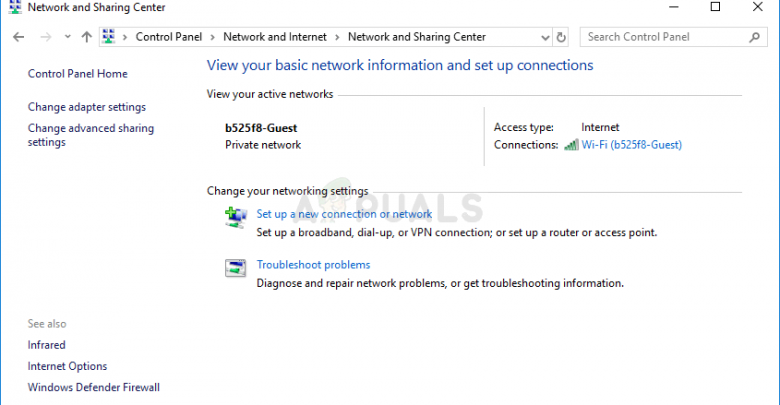Image resolution: width=780 pixels, height=405 pixels.
Task: Click the Troubleshoot problems icon
Action: pos(236,267)
